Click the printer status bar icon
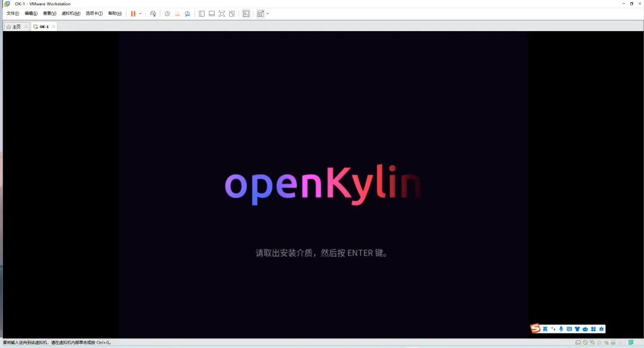The width and height of the screenshot is (644, 348). [599, 343]
